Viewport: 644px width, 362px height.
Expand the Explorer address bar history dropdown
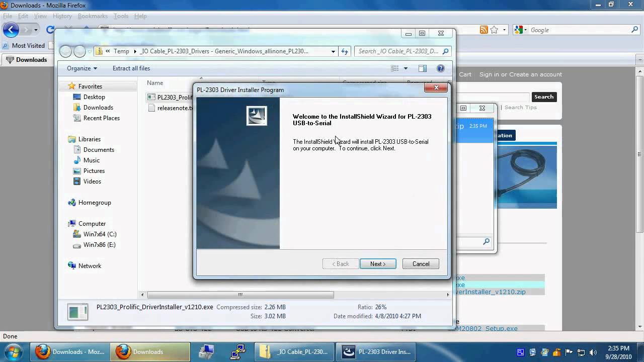click(333, 51)
